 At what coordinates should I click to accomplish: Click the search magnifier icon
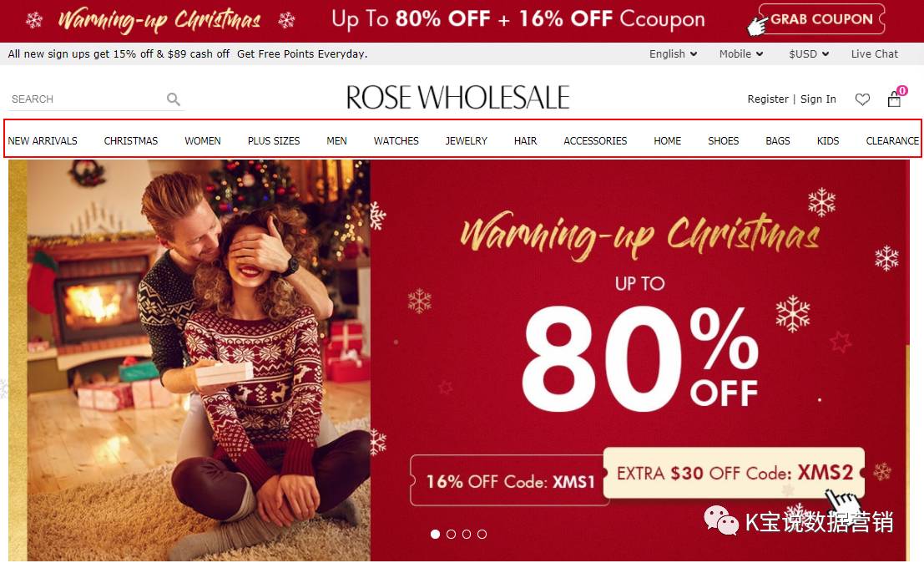tap(174, 99)
